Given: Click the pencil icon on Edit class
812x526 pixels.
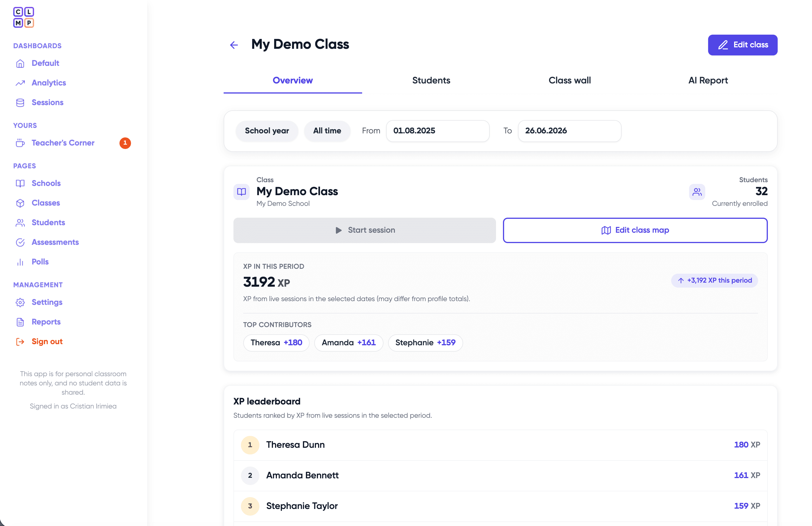Looking at the screenshot, I should 723,45.
